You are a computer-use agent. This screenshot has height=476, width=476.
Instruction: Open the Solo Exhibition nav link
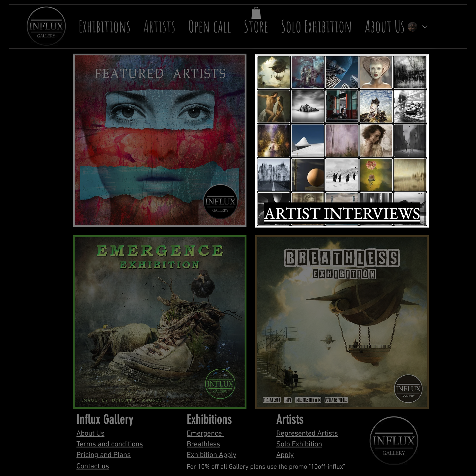316,27
